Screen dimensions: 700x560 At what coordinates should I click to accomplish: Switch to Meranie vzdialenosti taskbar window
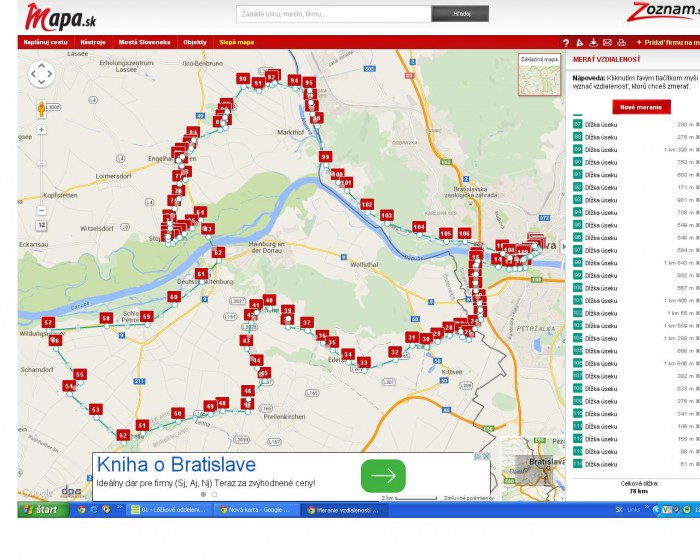coord(344,510)
